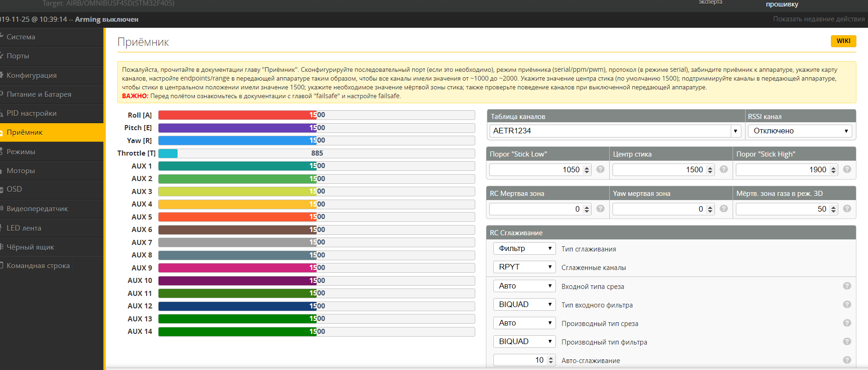Click help icon beside Yaw мертвая зона

point(724,209)
